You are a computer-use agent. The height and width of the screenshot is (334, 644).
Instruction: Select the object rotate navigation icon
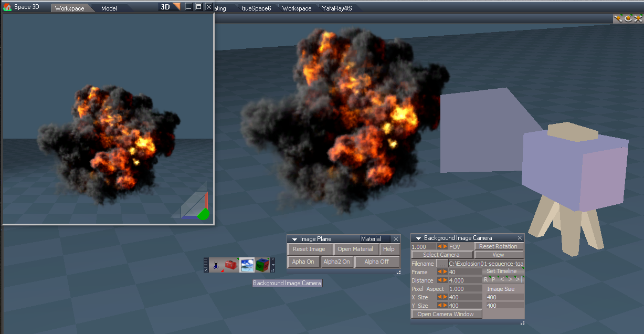628,18
